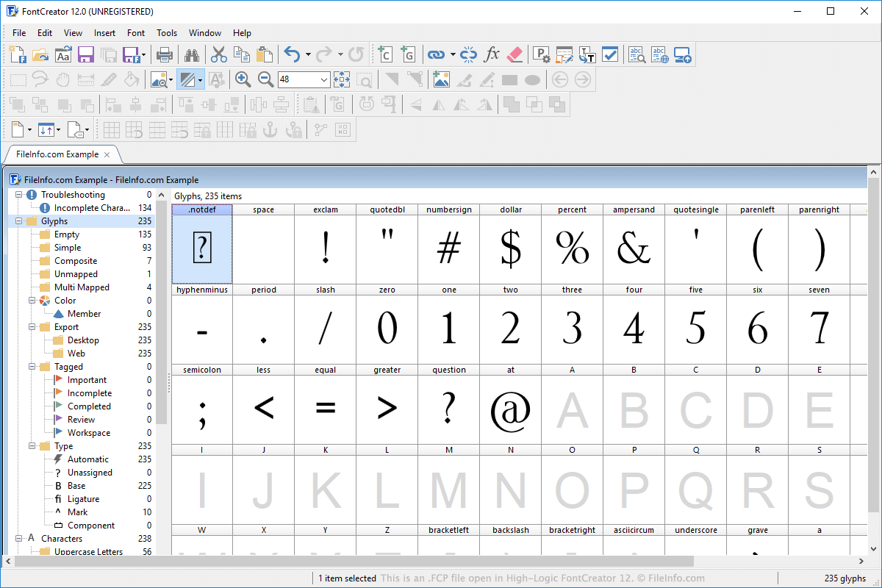Open the Save-as dropdown arrow beside floppy
The image size is (882, 588).
click(x=143, y=54)
